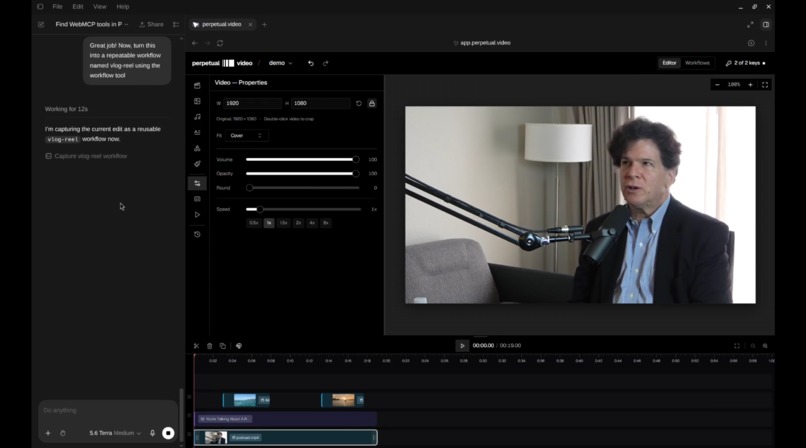Click the width field showing 1920
The width and height of the screenshot is (806, 448).
pos(252,103)
